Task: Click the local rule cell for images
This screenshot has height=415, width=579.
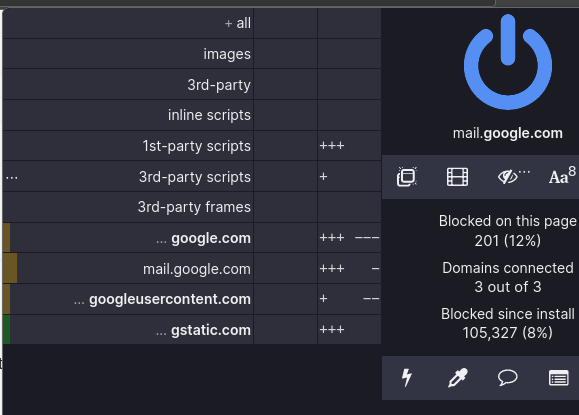Action: point(349,54)
